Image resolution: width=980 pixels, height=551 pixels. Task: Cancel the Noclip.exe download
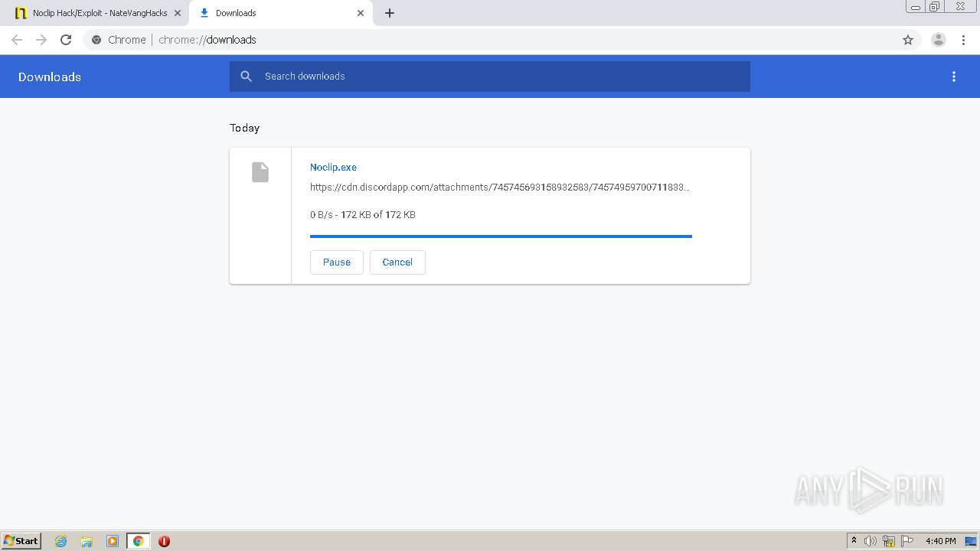coord(397,262)
